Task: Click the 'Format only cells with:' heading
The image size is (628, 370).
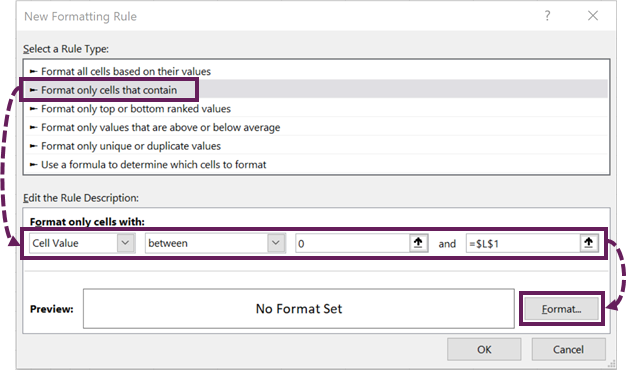Action: 87,221
